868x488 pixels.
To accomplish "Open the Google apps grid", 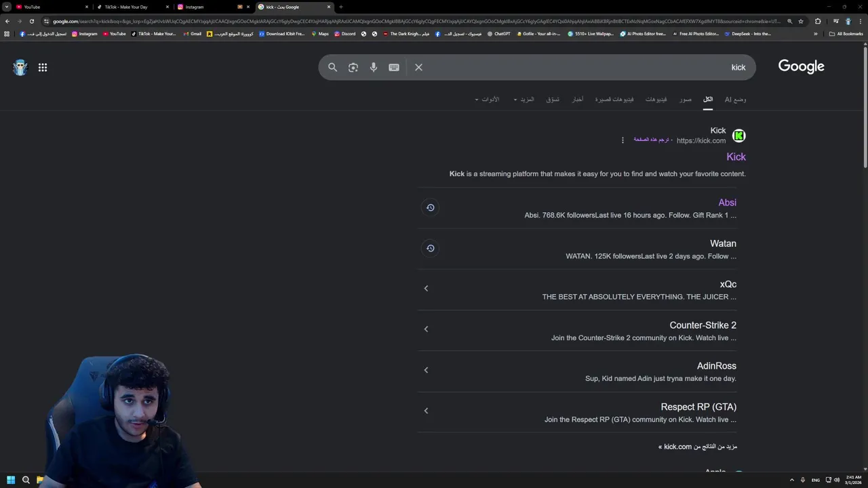I will 43,67.
